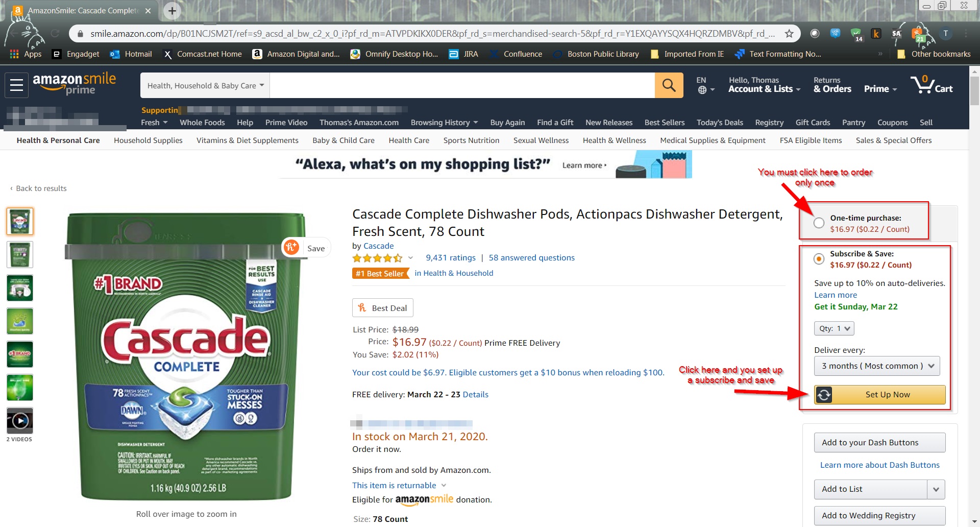
Task: Expand the Add to List arrow
Action: [936, 489]
